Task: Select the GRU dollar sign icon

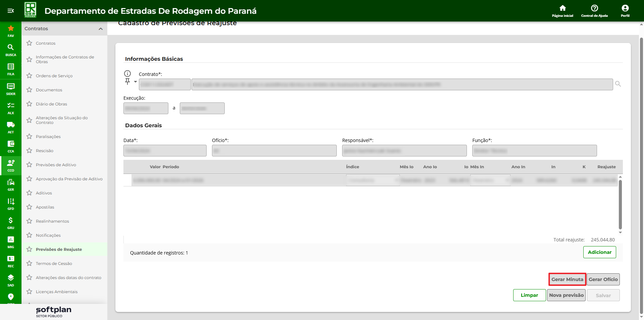Action: pyautogui.click(x=11, y=220)
